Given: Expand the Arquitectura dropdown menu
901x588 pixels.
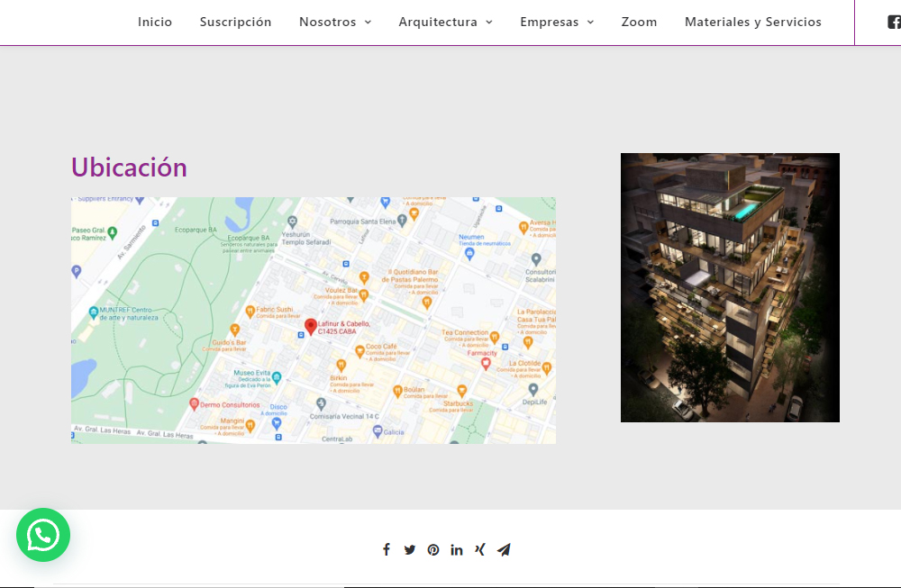Looking at the screenshot, I should point(445,22).
